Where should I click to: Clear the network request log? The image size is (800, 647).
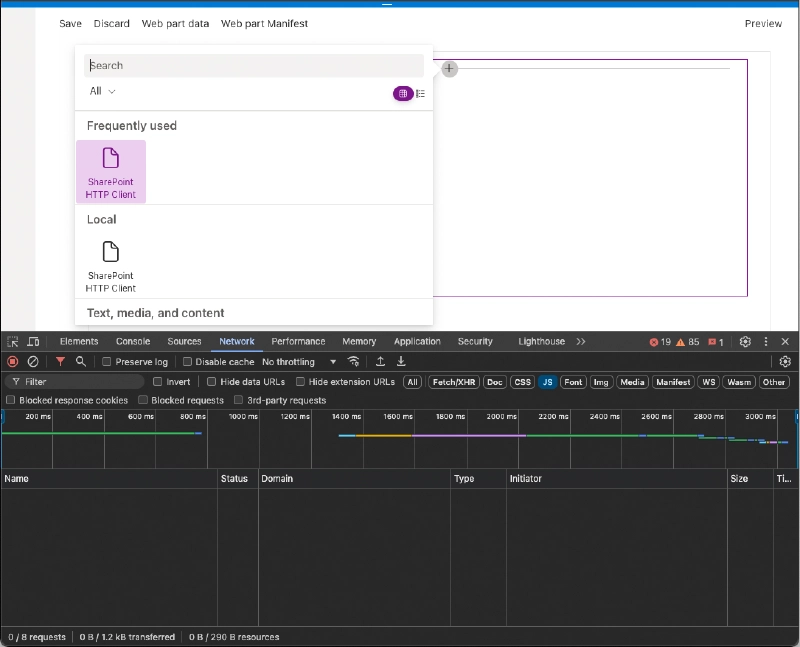[32, 362]
